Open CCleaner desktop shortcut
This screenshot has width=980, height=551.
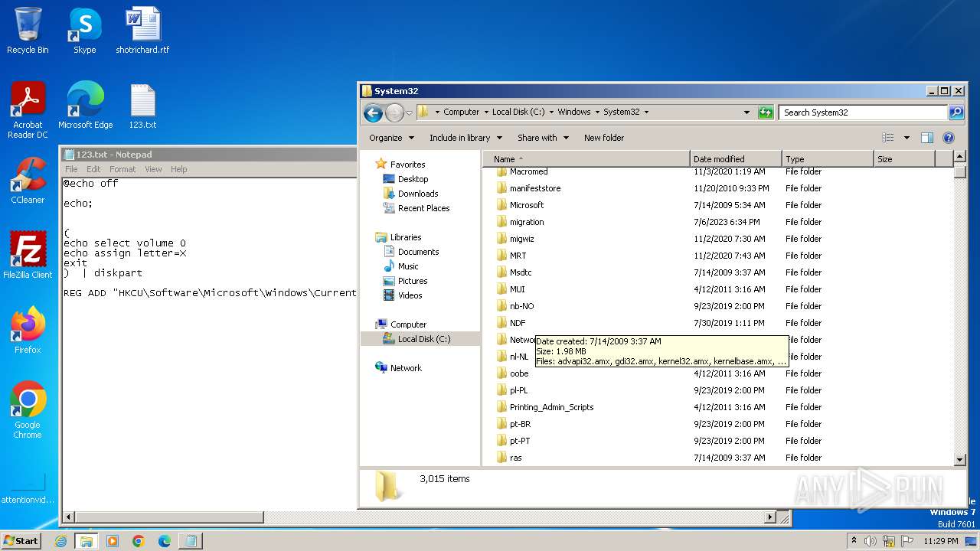28,181
